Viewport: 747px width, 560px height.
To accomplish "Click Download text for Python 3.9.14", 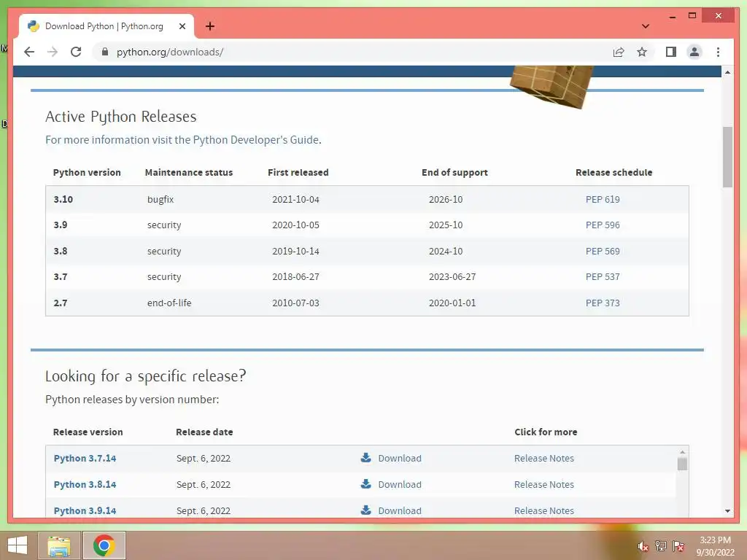I will click(400, 510).
